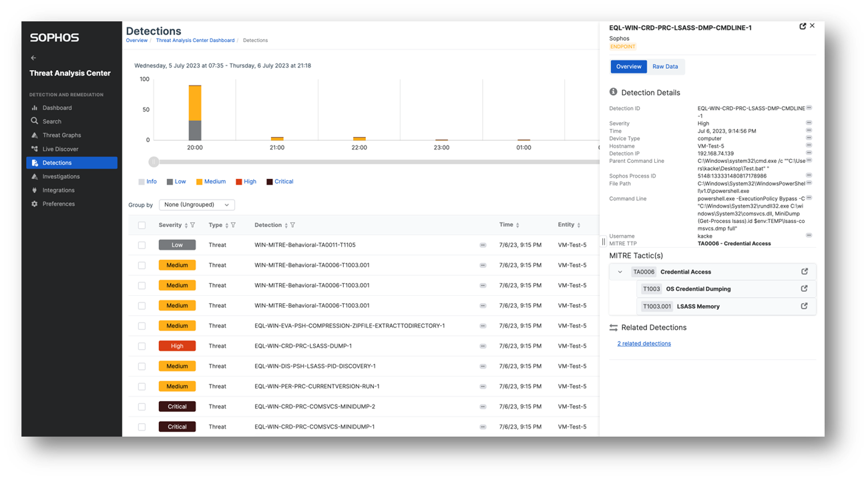Click Threat Analysis Center Dashboard breadcrumb
Viewport: 868px width, 480px height.
pyautogui.click(x=195, y=41)
